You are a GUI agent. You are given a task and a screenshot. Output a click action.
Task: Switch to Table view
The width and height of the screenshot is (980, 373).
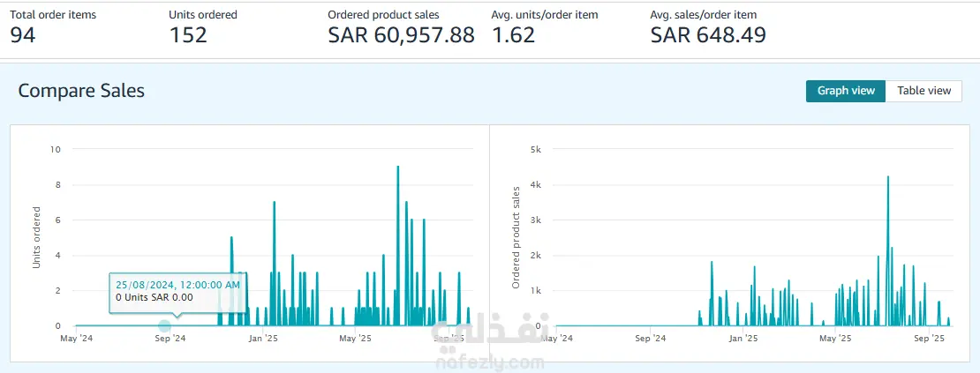coord(923,91)
